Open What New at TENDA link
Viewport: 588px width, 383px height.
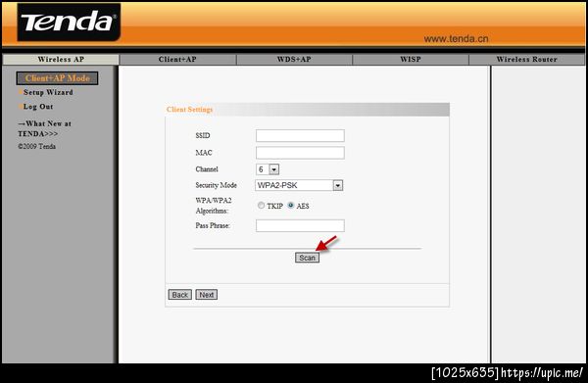click(x=44, y=128)
